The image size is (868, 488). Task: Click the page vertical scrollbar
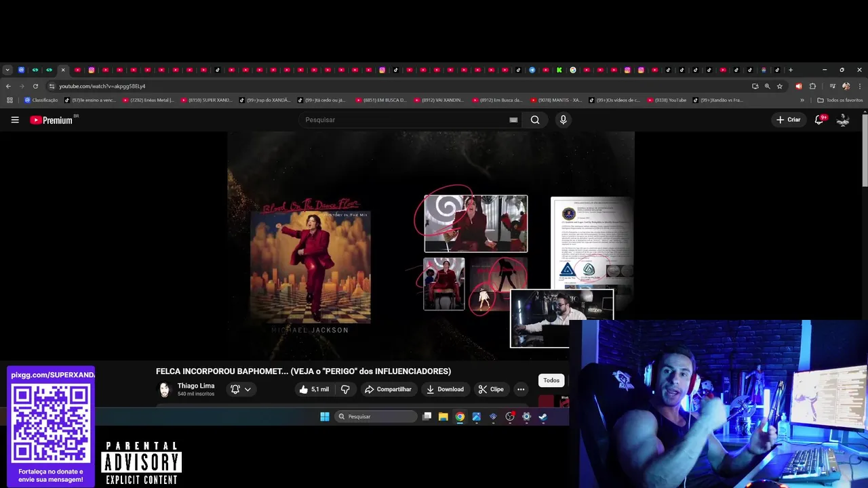pyautogui.click(x=865, y=150)
